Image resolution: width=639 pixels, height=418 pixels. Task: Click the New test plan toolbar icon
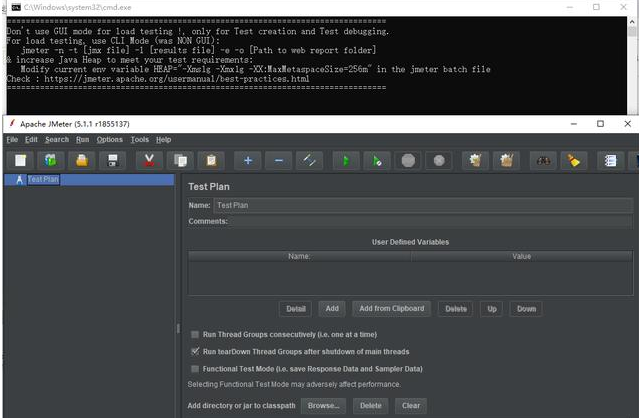coord(20,161)
